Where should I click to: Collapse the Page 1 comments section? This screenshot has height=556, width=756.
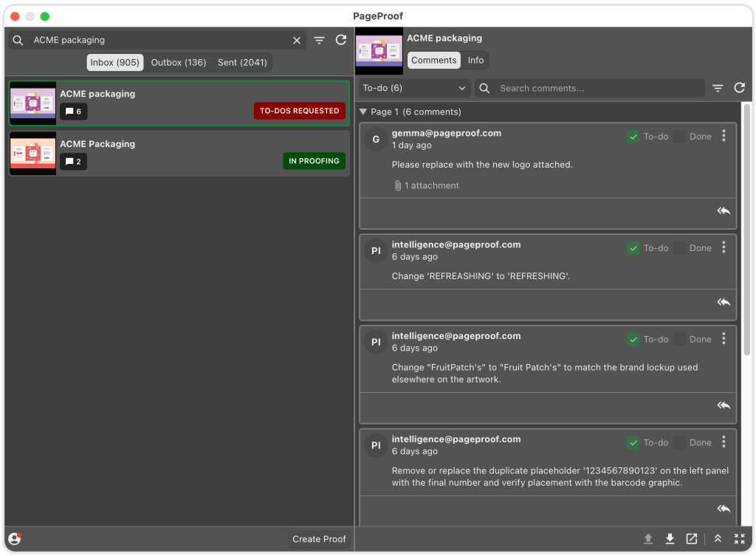(363, 112)
